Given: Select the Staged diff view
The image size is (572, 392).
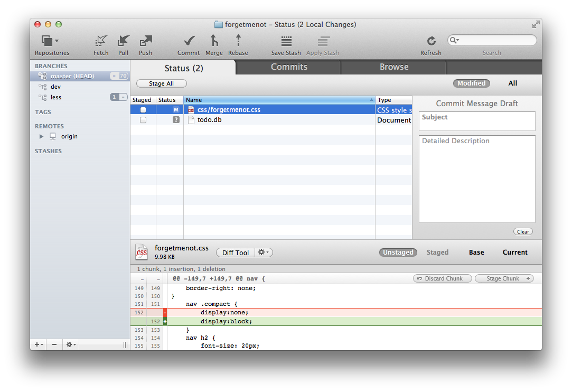Looking at the screenshot, I should point(437,252).
